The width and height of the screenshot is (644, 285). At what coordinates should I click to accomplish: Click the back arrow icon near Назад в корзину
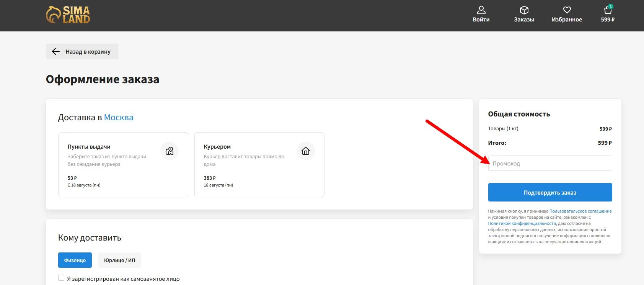[x=56, y=51]
